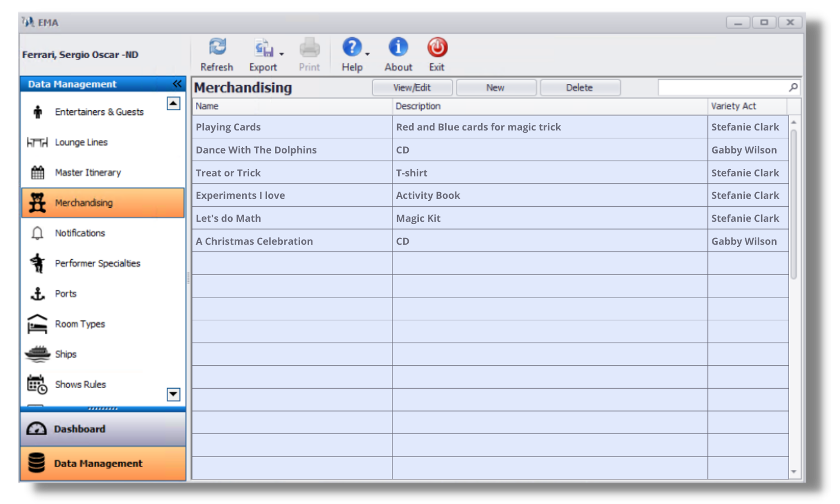The image size is (840, 504).
Task: Click the Refresh toolbar icon
Action: pyautogui.click(x=216, y=47)
